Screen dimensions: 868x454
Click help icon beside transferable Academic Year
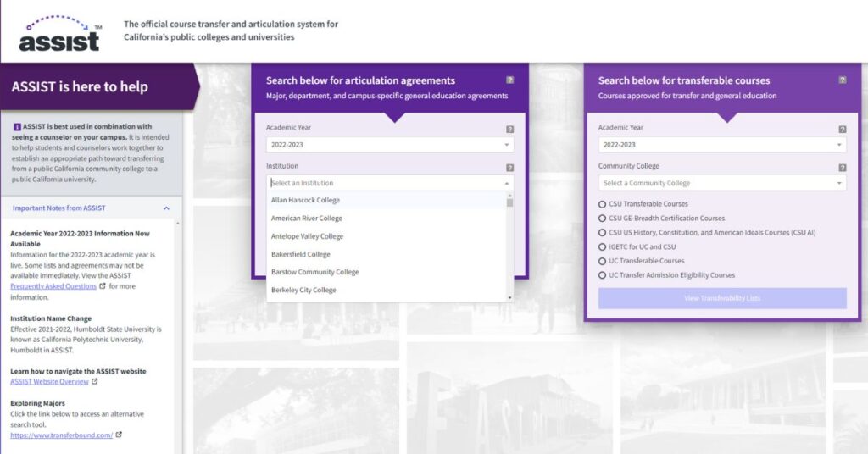[842, 130]
